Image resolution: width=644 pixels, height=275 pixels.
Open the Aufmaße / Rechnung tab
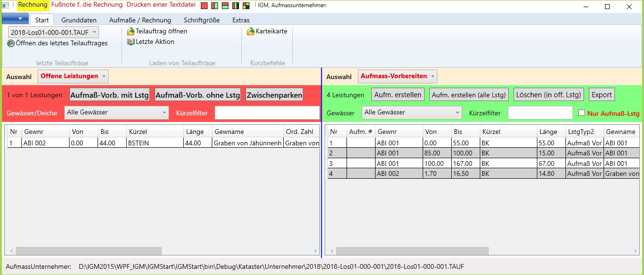[140, 20]
